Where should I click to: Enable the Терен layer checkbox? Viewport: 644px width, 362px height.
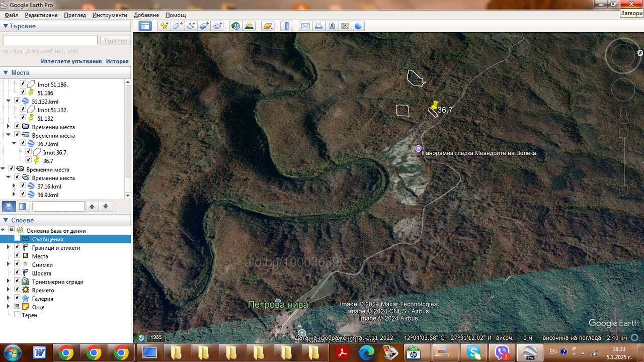click(x=17, y=315)
